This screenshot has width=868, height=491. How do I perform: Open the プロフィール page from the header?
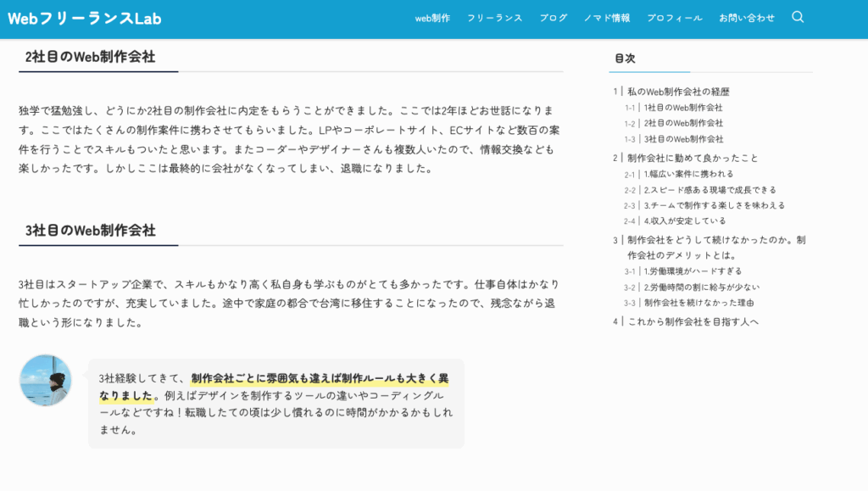click(674, 18)
